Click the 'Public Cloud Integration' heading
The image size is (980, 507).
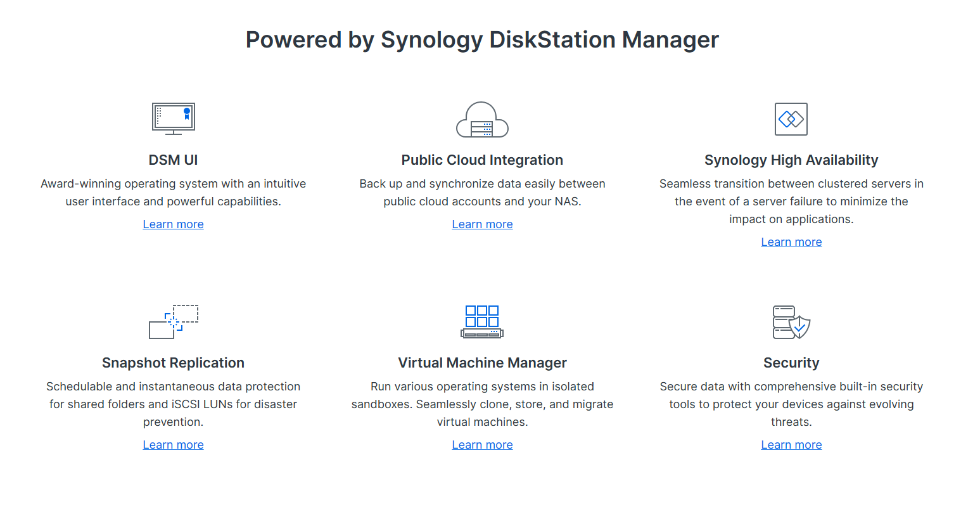pos(482,160)
